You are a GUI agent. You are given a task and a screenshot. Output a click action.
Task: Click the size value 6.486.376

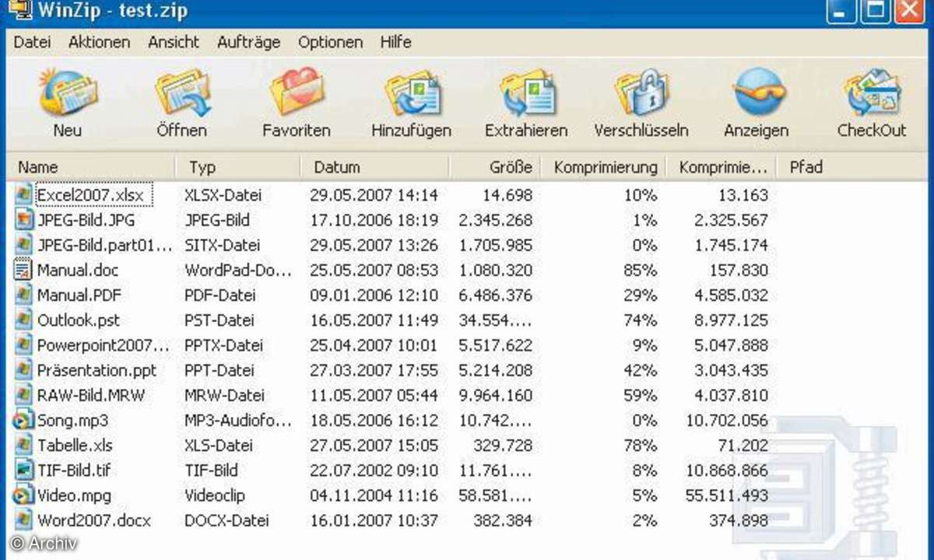point(496,295)
